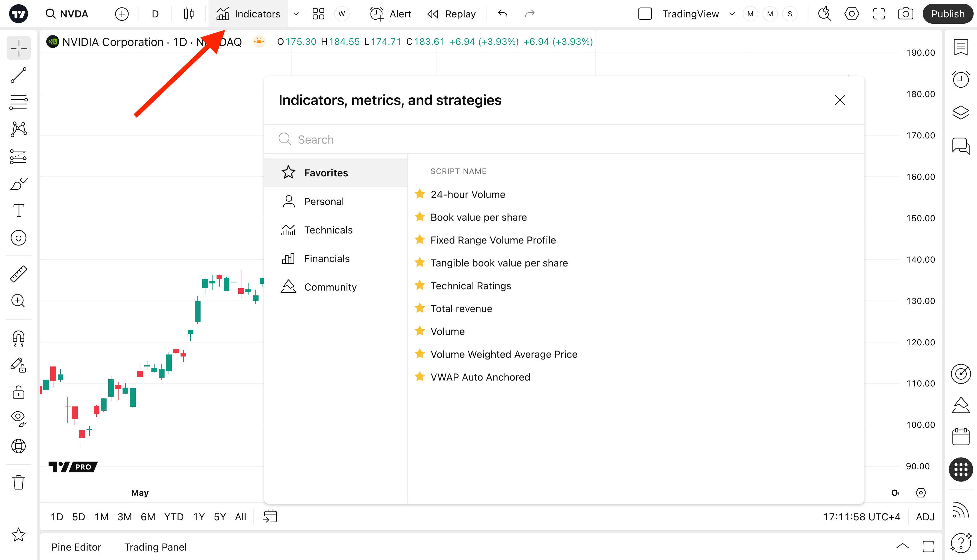The height and width of the screenshot is (560, 977).
Task: Open the emoji icons tool
Action: (19, 238)
